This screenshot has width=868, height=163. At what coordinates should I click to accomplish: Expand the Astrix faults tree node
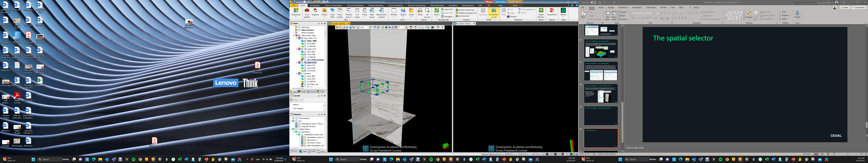tap(294, 27)
